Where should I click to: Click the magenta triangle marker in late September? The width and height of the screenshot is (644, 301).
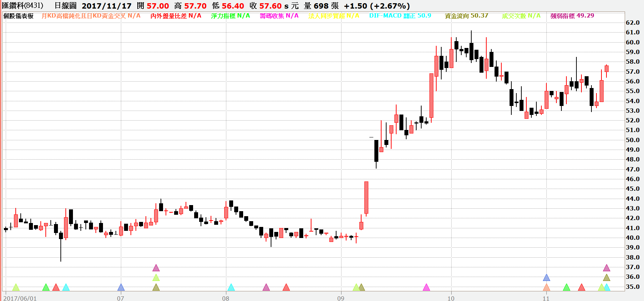click(426, 287)
